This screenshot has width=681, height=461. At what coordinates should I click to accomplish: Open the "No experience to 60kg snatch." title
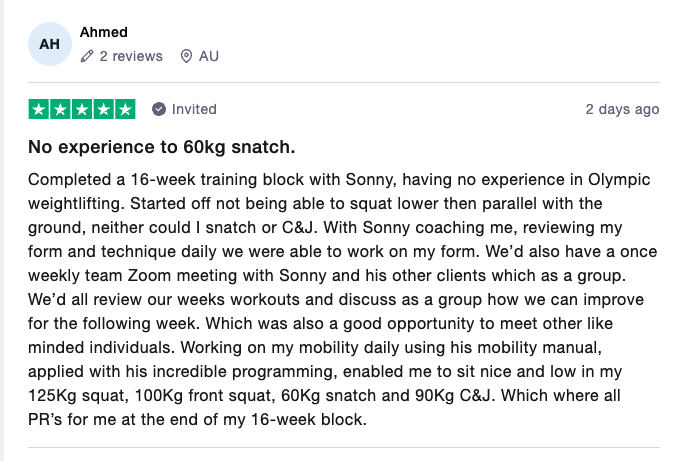point(162,147)
